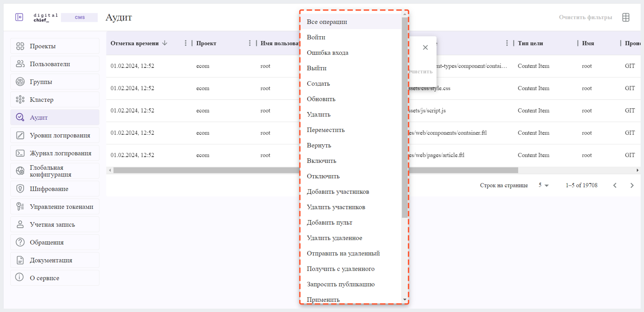The image size is (644, 312).
Task: Click horizontal scrollbar left arrow
Action: tap(110, 170)
